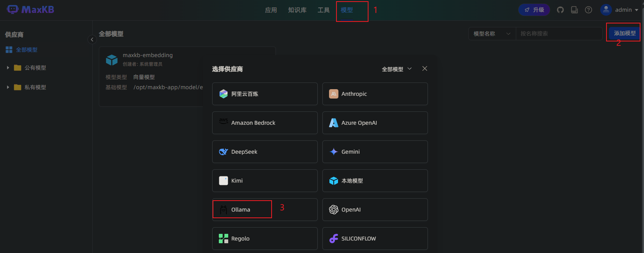The height and width of the screenshot is (253, 644).
Task: Pick the Amazon Bedrock provider
Action: [x=265, y=123]
